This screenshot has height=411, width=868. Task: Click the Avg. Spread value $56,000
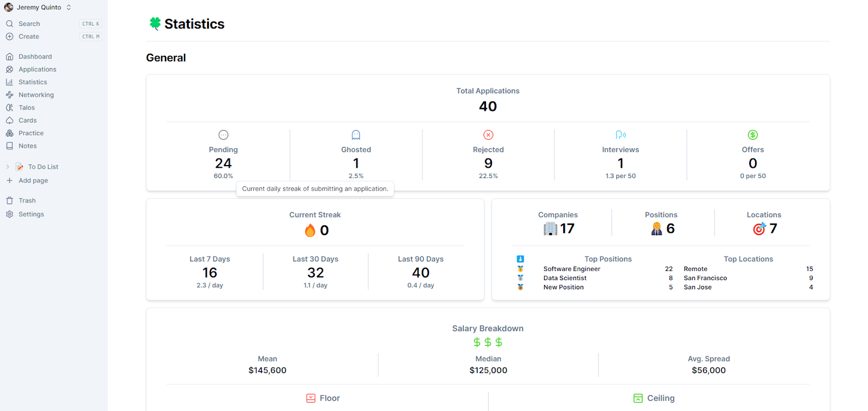coord(709,370)
